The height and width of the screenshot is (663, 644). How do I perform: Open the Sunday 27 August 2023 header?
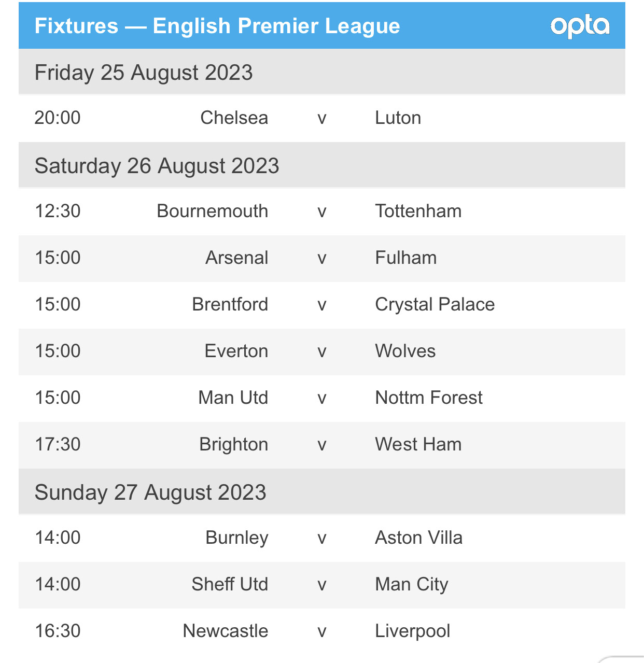point(150,492)
